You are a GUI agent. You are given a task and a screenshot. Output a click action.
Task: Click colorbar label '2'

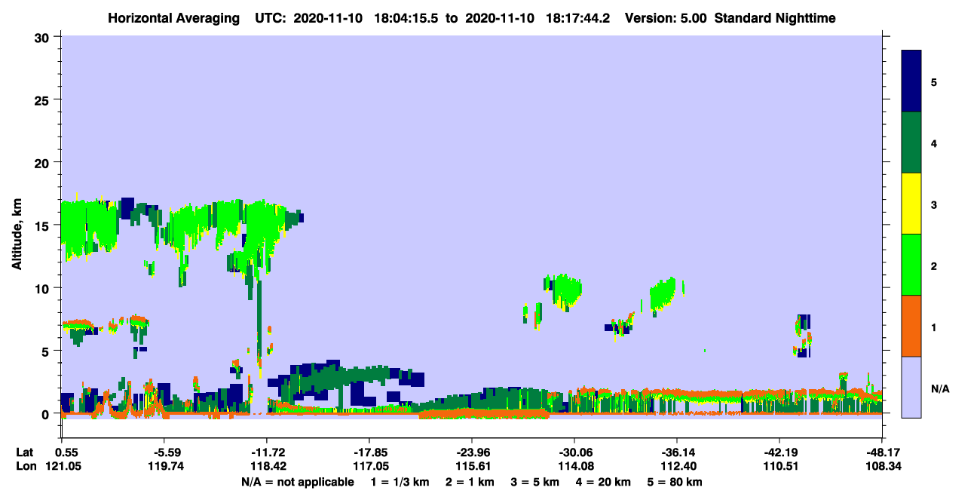click(x=933, y=265)
